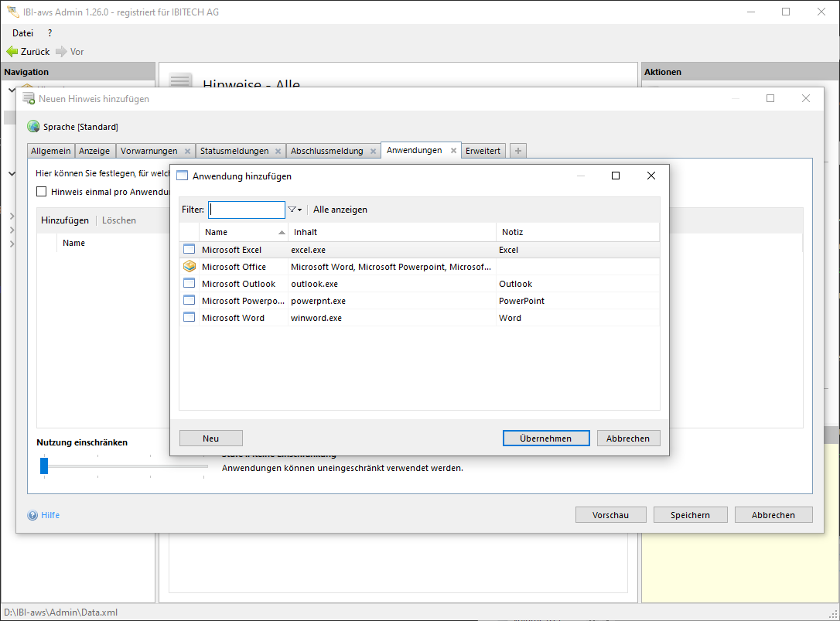Click the Microsoft Powerpoint row icon
840x621 pixels.
coord(190,301)
